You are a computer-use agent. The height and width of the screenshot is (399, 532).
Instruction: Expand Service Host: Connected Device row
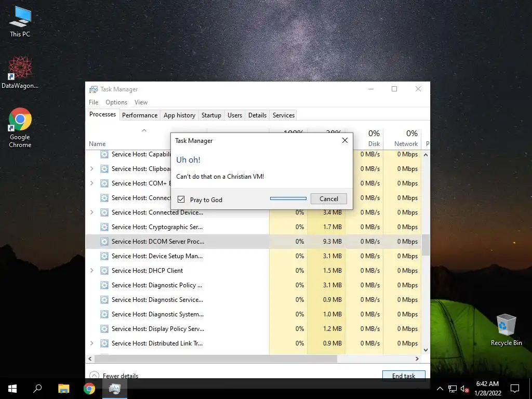pyautogui.click(x=91, y=212)
